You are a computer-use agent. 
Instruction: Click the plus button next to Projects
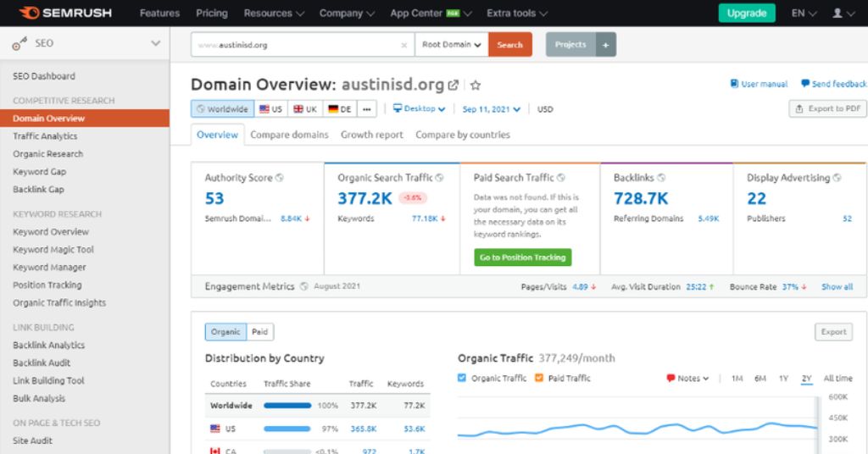[605, 45]
